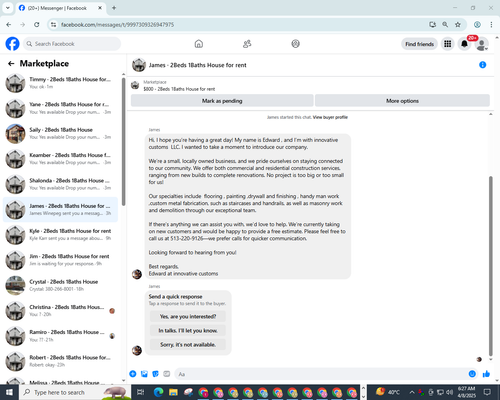Go back with browser back arrow
500x400 pixels.
[9, 25]
